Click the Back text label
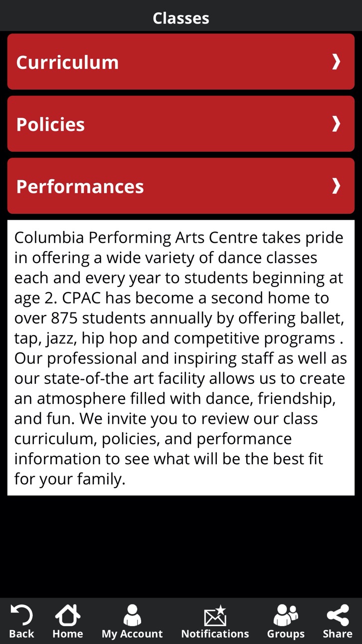 click(21, 634)
